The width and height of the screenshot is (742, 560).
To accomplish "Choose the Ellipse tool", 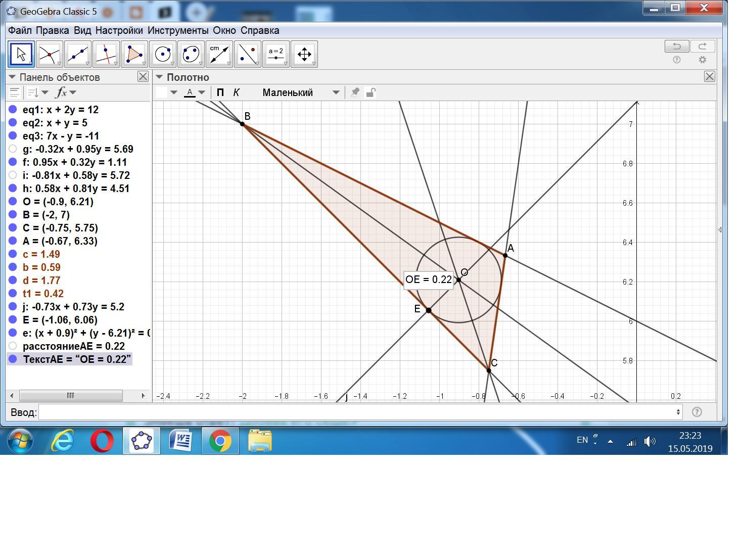I will [191, 54].
